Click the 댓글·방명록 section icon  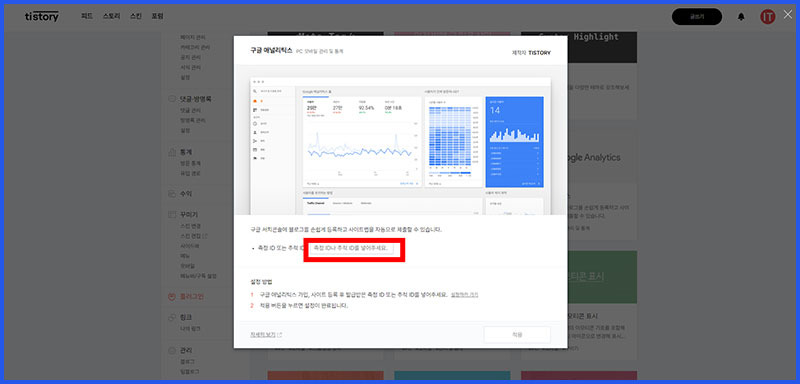pyautogui.click(x=172, y=99)
